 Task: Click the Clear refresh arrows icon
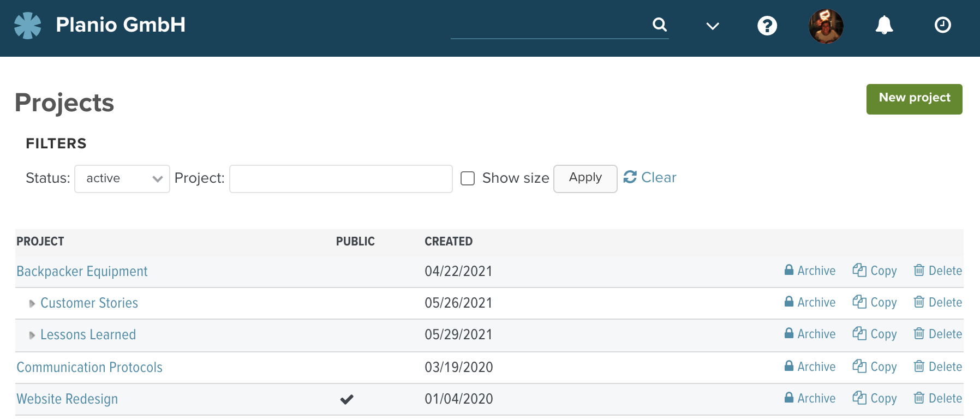pyautogui.click(x=630, y=177)
